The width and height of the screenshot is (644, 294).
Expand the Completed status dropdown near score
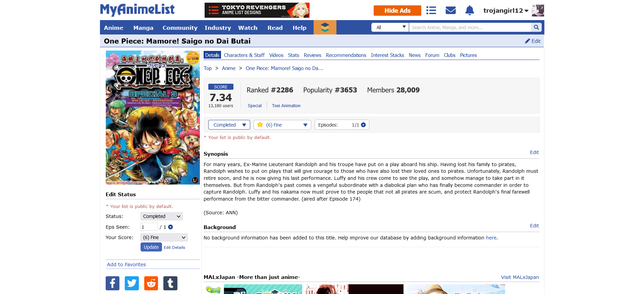click(x=229, y=125)
